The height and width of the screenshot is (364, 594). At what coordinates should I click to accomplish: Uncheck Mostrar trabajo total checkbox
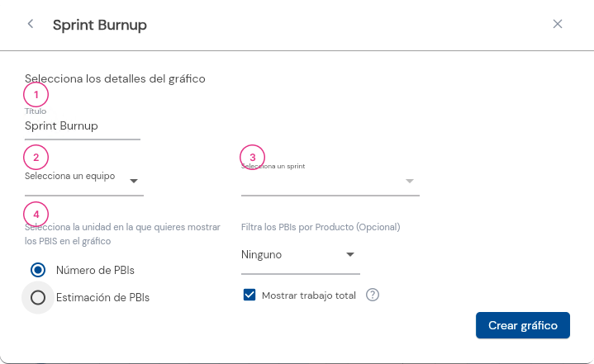point(249,295)
